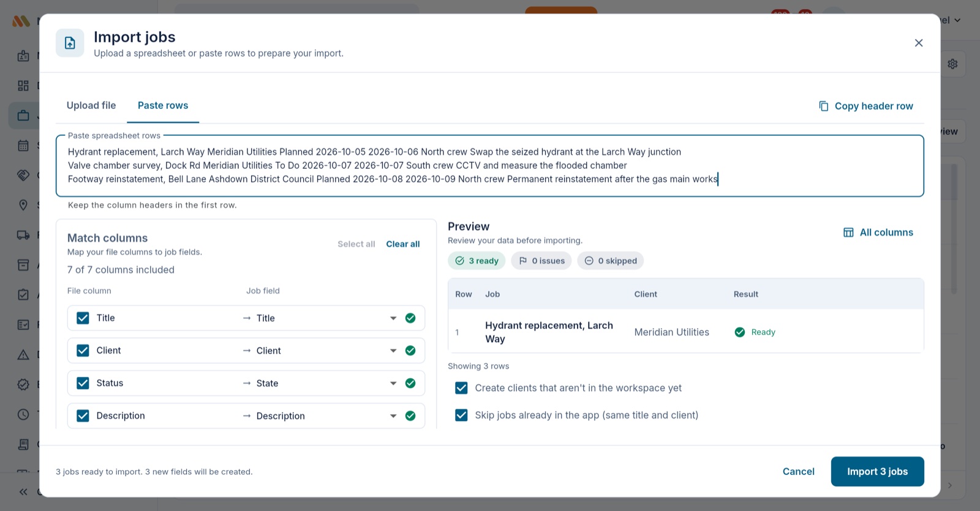Click the clock icon in sidebar
This screenshot has width=980, height=511.
[23, 414]
